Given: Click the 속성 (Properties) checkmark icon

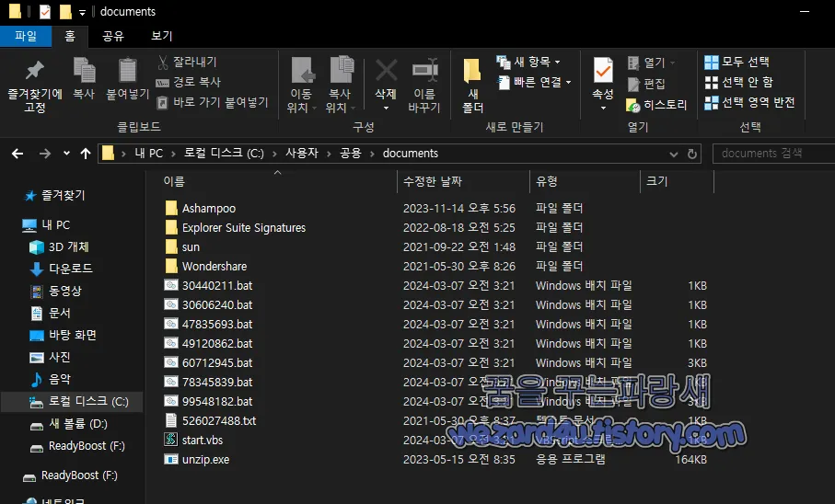Looking at the screenshot, I should tap(603, 70).
